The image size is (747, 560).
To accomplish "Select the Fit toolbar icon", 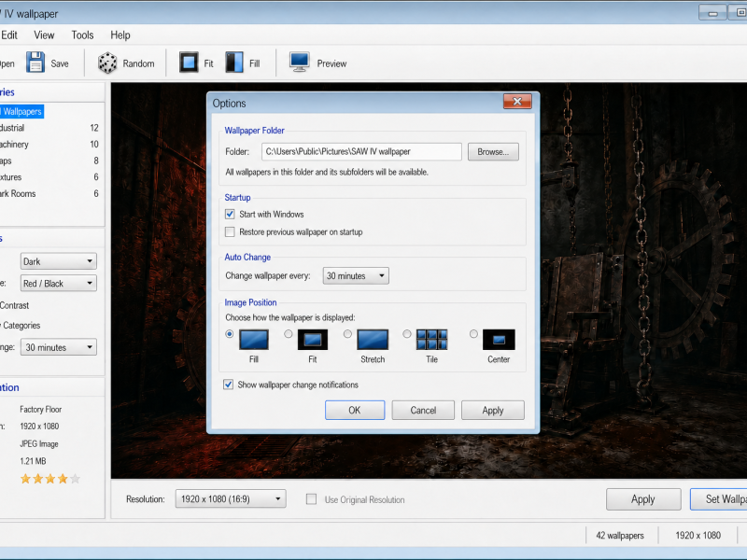I will 189,63.
